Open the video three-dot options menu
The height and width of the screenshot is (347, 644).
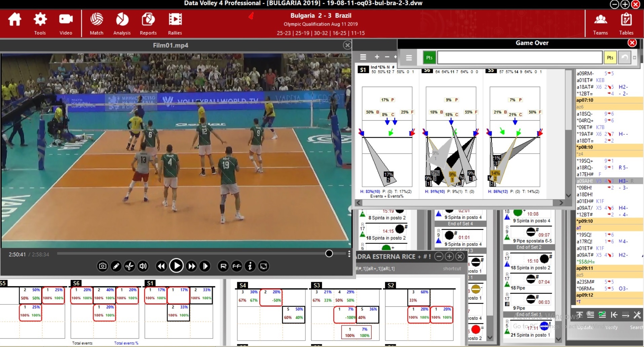pos(349,254)
